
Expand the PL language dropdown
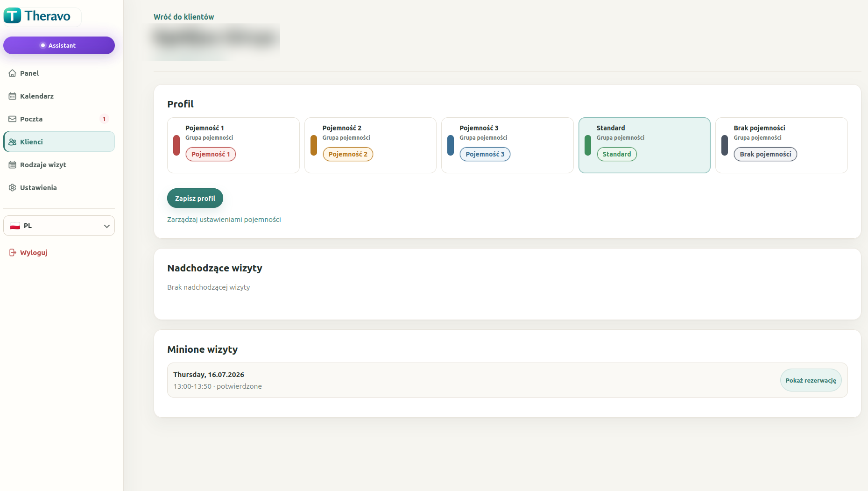pos(59,226)
